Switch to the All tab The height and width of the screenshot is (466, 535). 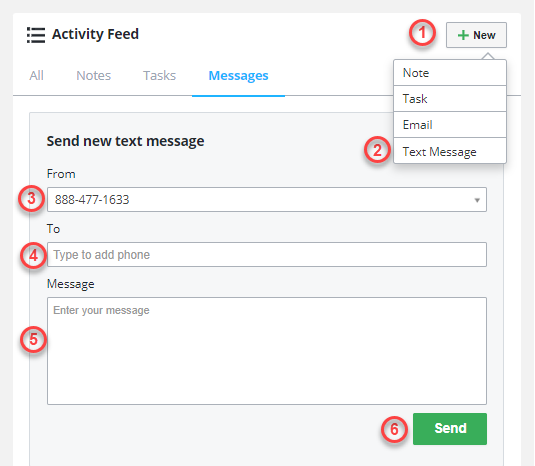click(x=37, y=75)
